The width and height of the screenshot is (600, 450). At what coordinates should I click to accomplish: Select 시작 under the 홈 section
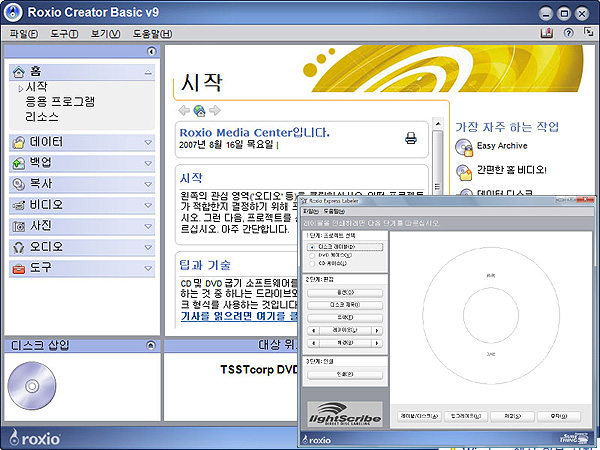tap(37, 87)
